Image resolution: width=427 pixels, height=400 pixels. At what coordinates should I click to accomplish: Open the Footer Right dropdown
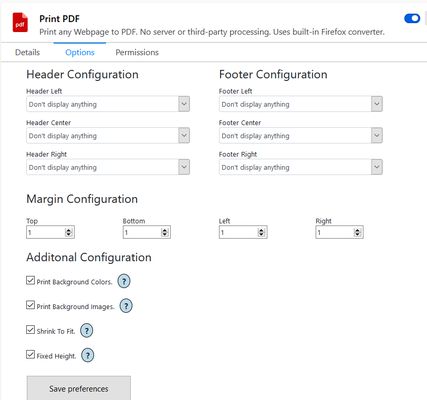(301, 167)
